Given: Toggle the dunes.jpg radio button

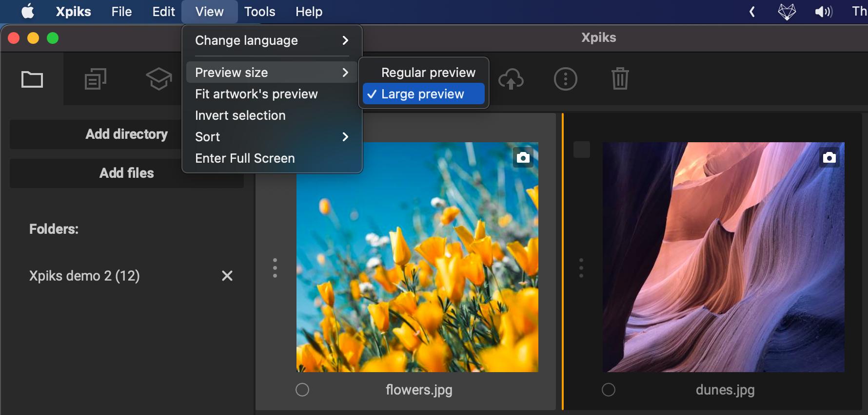Looking at the screenshot, I should coord(609,390).
